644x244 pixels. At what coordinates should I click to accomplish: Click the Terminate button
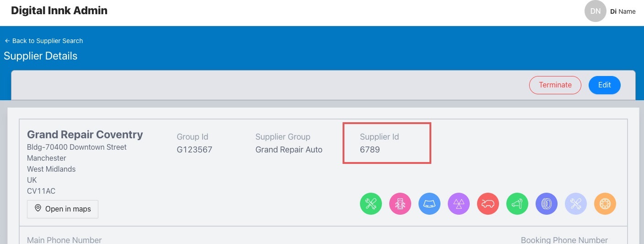click(555, 85)
